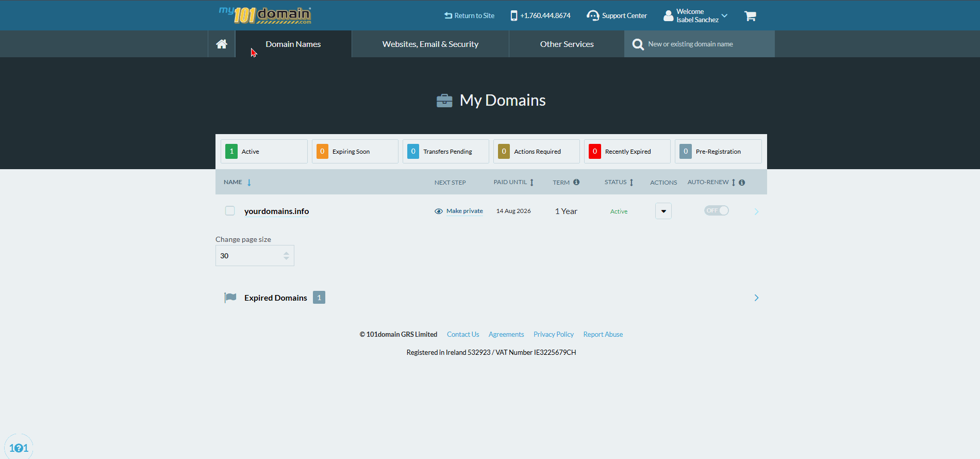The image size is (980, 459).
Task: Click the page size stepper arrows
Action: [x=286, y=256]
